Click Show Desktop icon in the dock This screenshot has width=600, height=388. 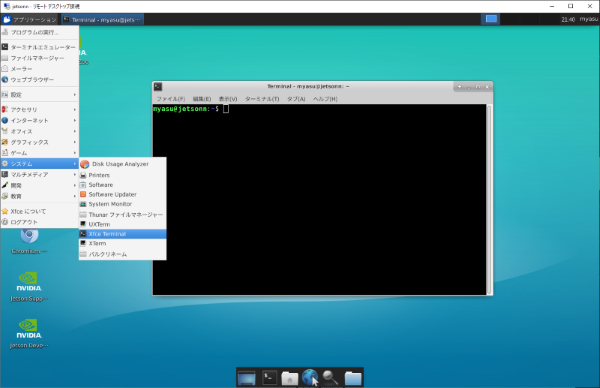246,378
